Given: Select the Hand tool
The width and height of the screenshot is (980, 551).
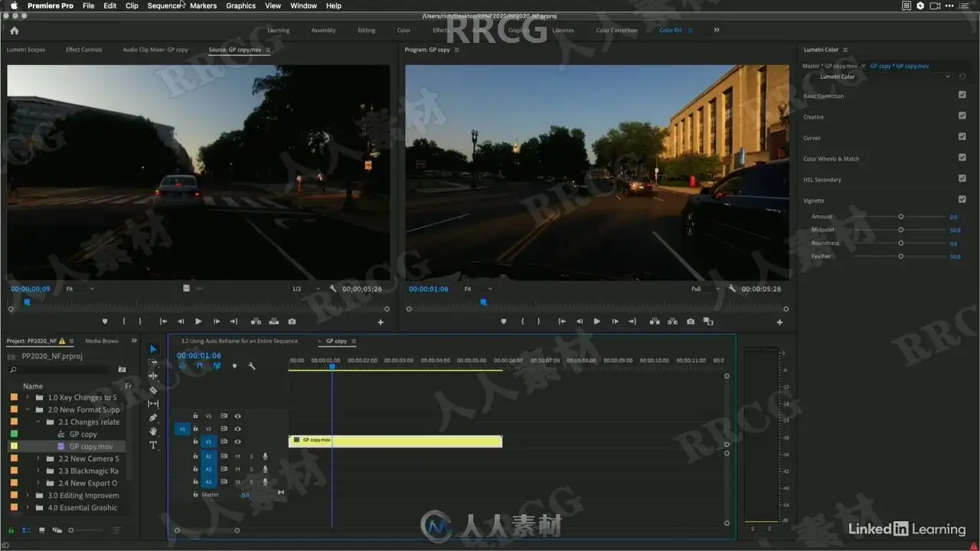Looking at the screenshot, I should coord(153,431).
